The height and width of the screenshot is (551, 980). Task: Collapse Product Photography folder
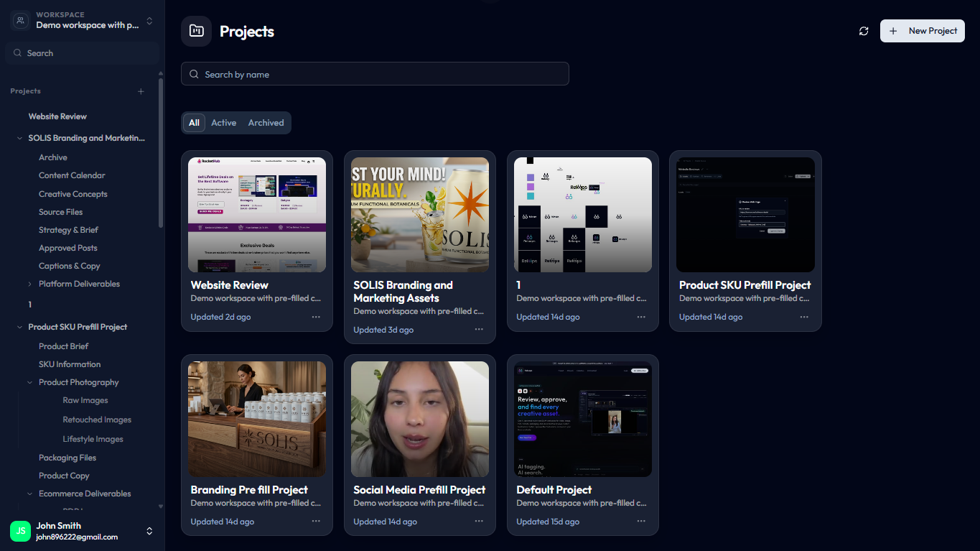pyautogui.click(x=30, y=382)
